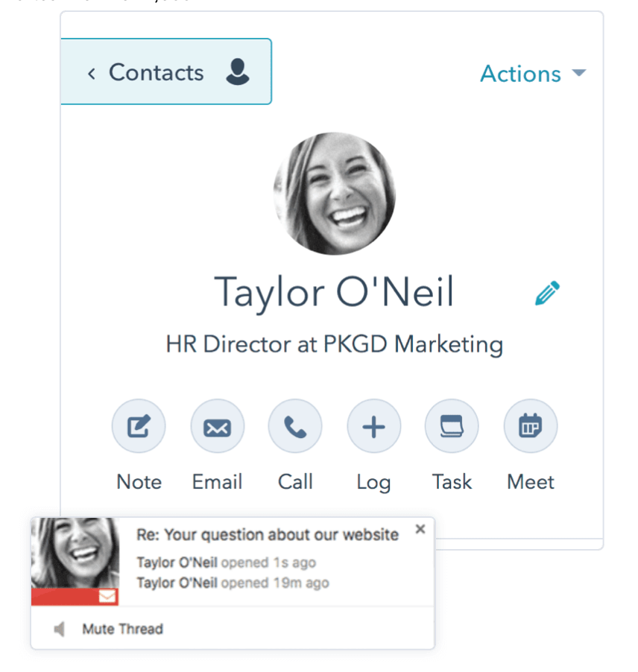Open the Actions dropdown menu
This screenshot has height=672, width=638.
click(x=533, y=74)
